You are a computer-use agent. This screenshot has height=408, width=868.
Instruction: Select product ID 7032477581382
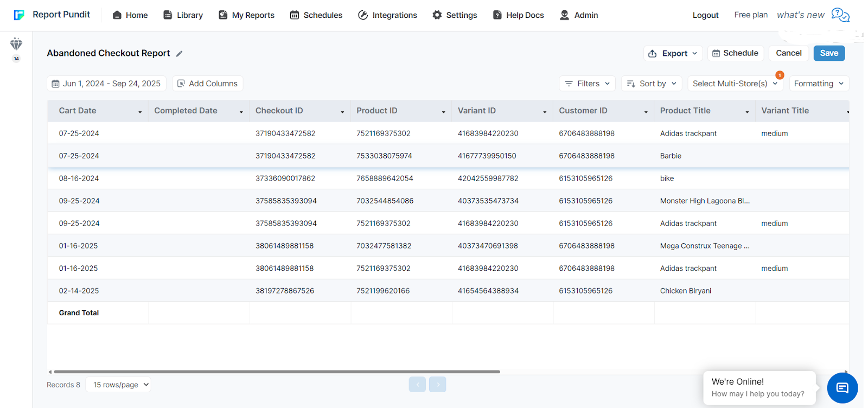[384, 246]
